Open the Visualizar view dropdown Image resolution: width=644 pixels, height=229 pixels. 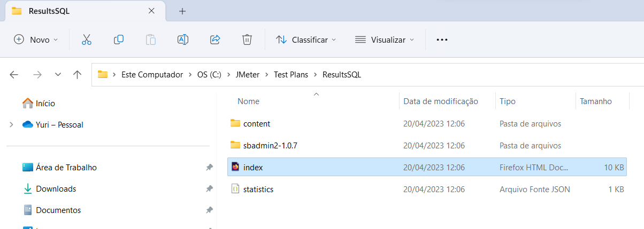385,40
